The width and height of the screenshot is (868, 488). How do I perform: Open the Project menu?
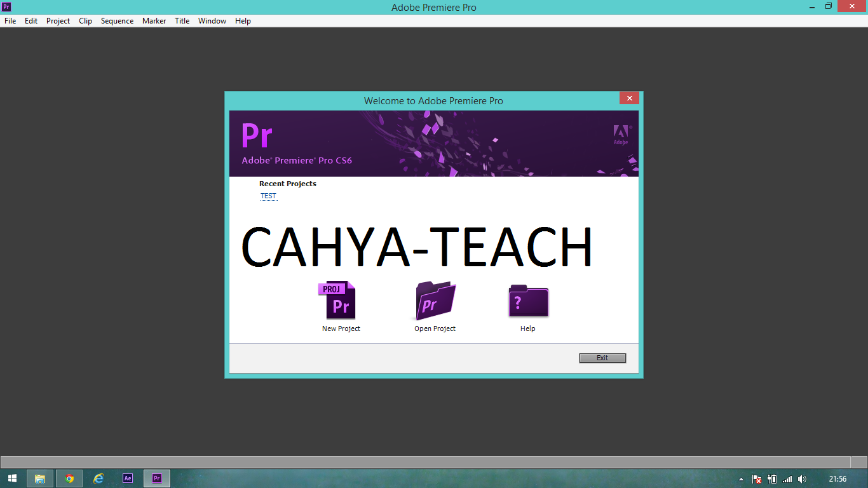(58, 21)
